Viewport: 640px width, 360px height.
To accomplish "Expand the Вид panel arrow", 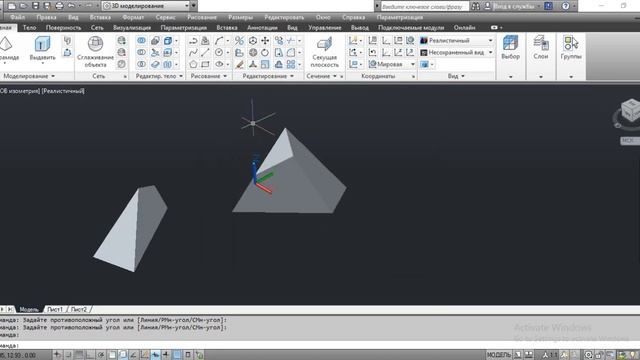I will point(463,76).
